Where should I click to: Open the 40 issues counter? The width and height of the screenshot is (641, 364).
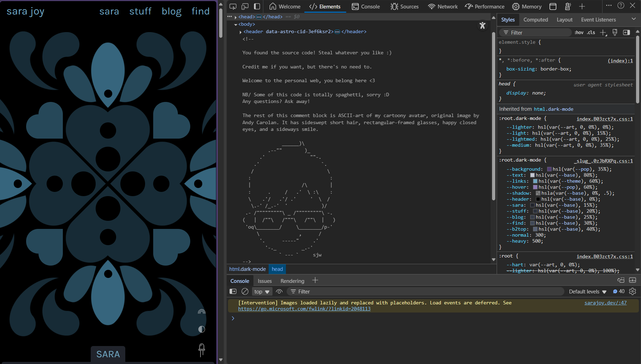(619, 291)
